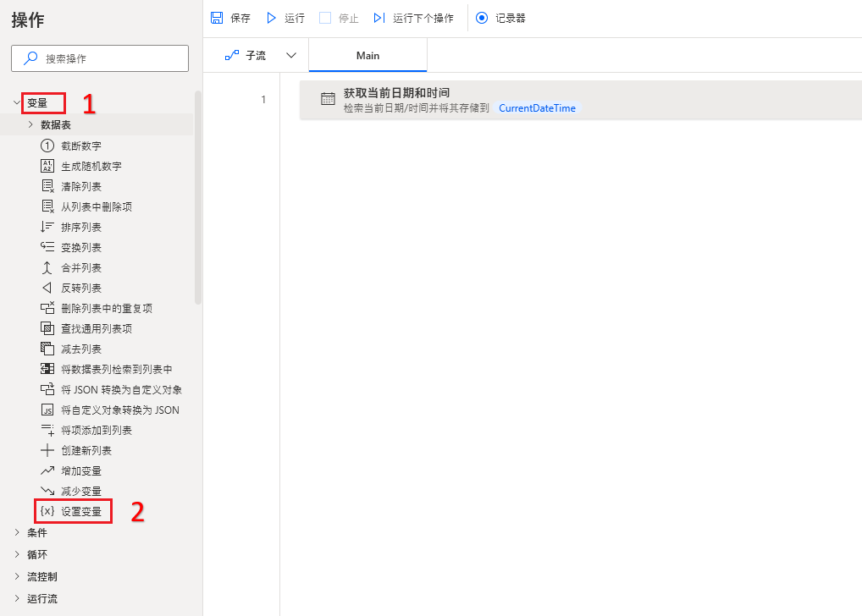
Task: Click the 清除列表 label
Action: [81, 186]
